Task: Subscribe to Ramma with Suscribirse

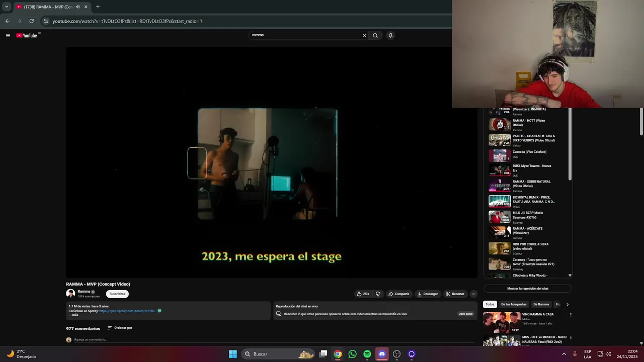Action: coord(117,294)
